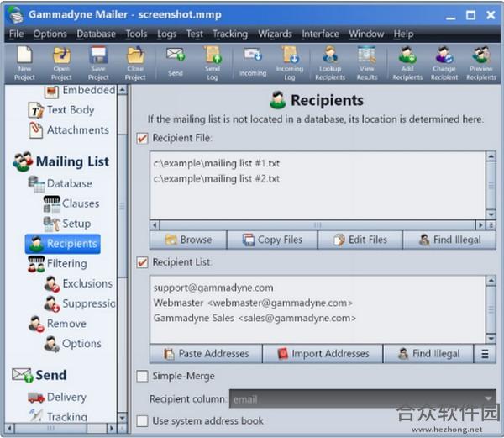This screenshot has height=438, width=504.
Task: Click Find Illegal beside Import Addresses
Action: click(x=428, y=354)
